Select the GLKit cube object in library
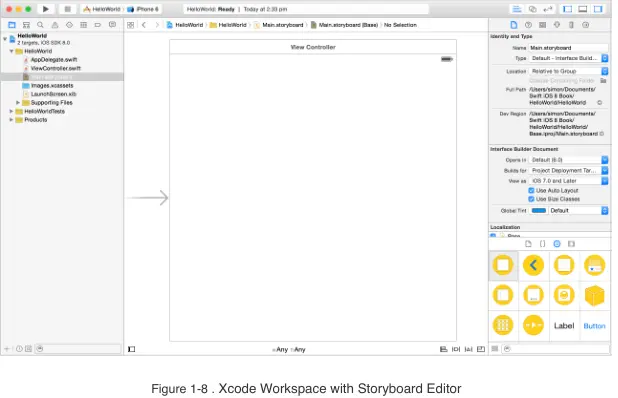 [x=594, y=296]
